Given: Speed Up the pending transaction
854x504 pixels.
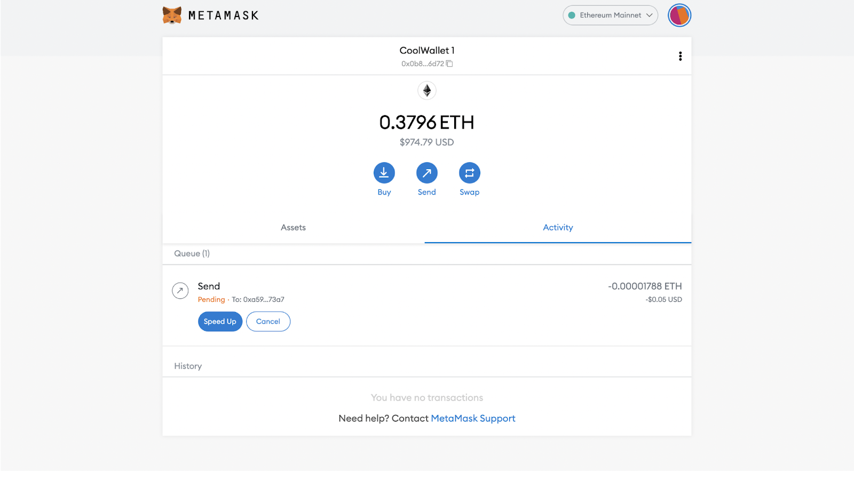Looking at the screenshot, I should pyautogui.click(x=220, y=322).
